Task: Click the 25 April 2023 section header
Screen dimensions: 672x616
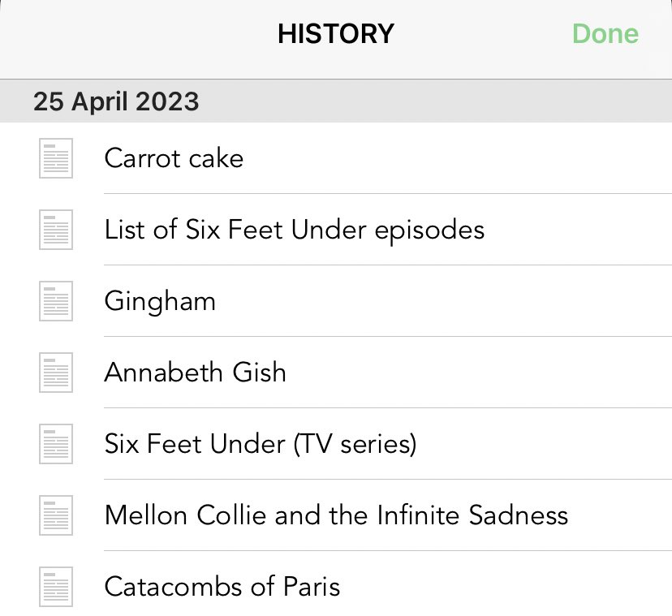Action: (115, 101)
